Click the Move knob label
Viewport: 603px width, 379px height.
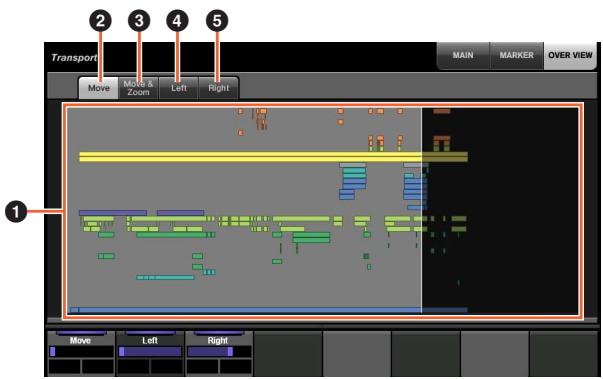pyautogui.click(x=80, y=341)
